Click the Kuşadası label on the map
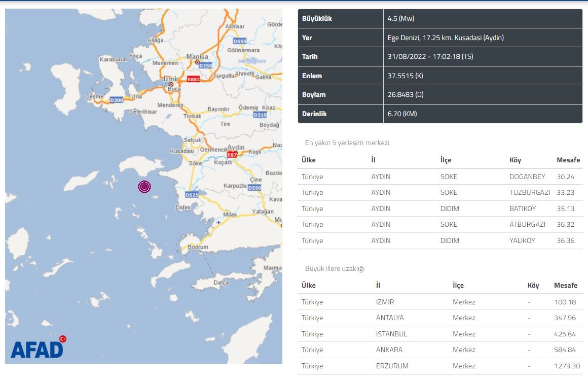This screenshot has height=379, width=588. click(182, 151)
